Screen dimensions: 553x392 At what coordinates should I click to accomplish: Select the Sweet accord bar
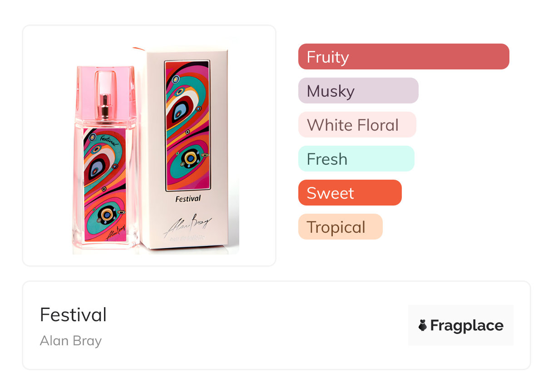(350, 193)
